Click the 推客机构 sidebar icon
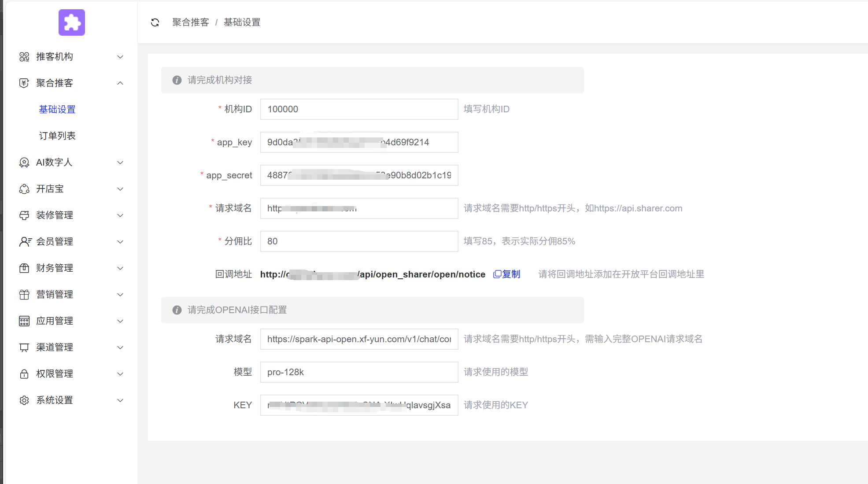 24,57
